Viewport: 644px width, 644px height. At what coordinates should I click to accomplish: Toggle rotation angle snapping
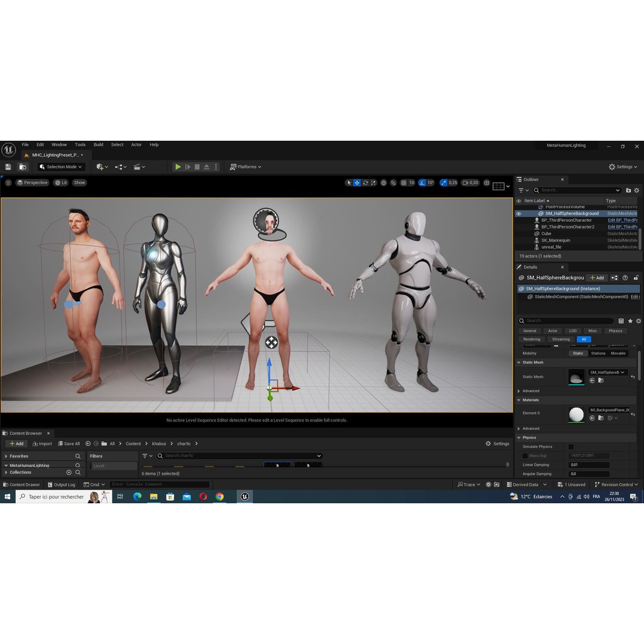(422, 183)
